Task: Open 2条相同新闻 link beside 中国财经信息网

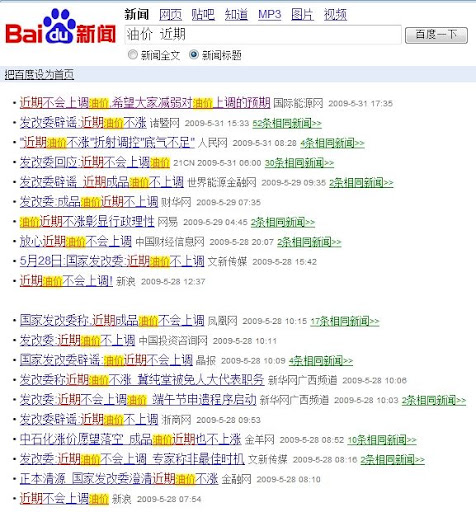Action: pyautogui.click(x=309, y=242)
